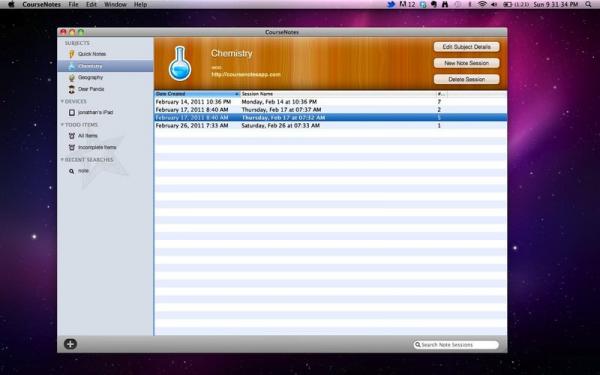Click the Delete Session button
The image size is (600, 375).
click(466, 79)
